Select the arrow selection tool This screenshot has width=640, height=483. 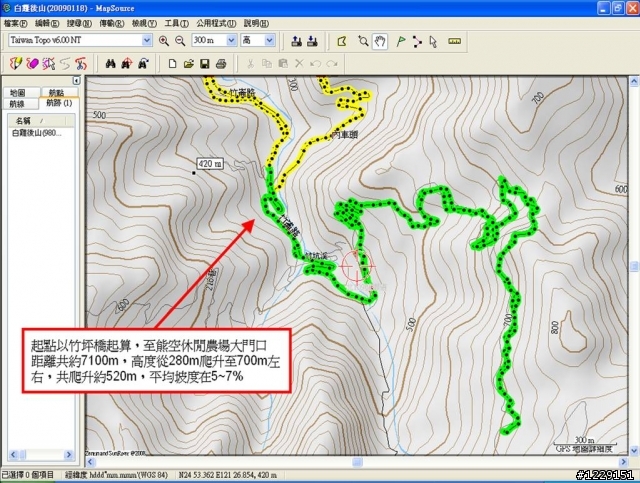pos(433,41)
